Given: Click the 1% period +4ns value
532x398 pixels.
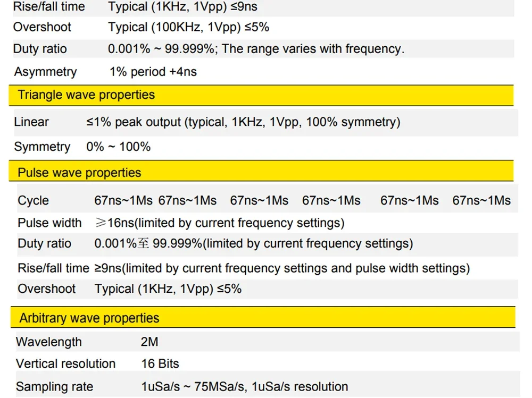Looking at the screenshot, I should tap(153, 72).
